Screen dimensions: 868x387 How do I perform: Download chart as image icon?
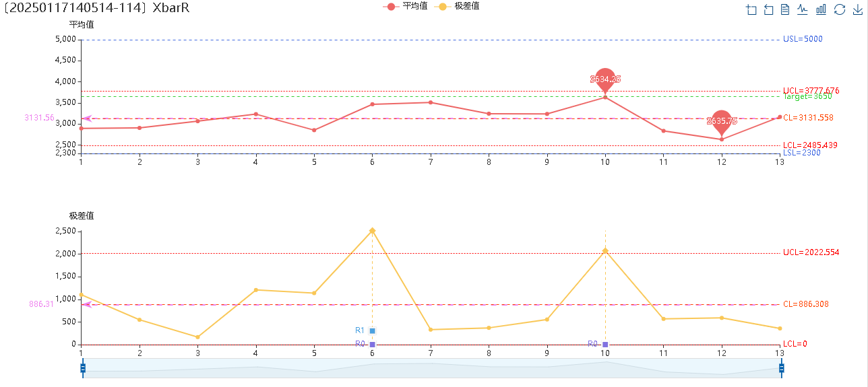[857, 9]
